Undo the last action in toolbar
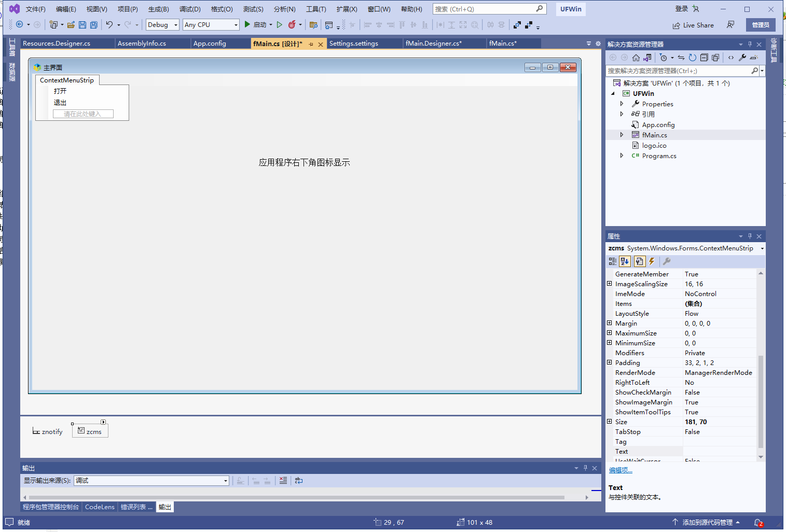 (x=109, y=24)
